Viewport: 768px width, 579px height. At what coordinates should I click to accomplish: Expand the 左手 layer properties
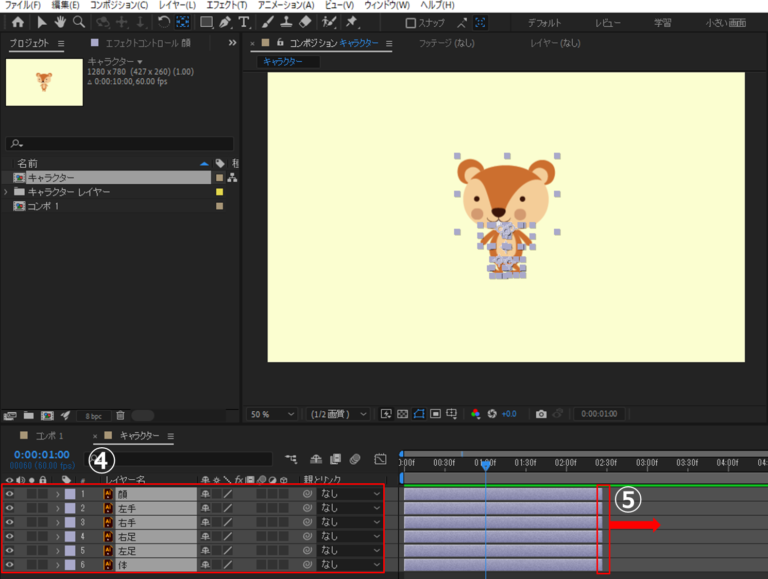[57, 508]
